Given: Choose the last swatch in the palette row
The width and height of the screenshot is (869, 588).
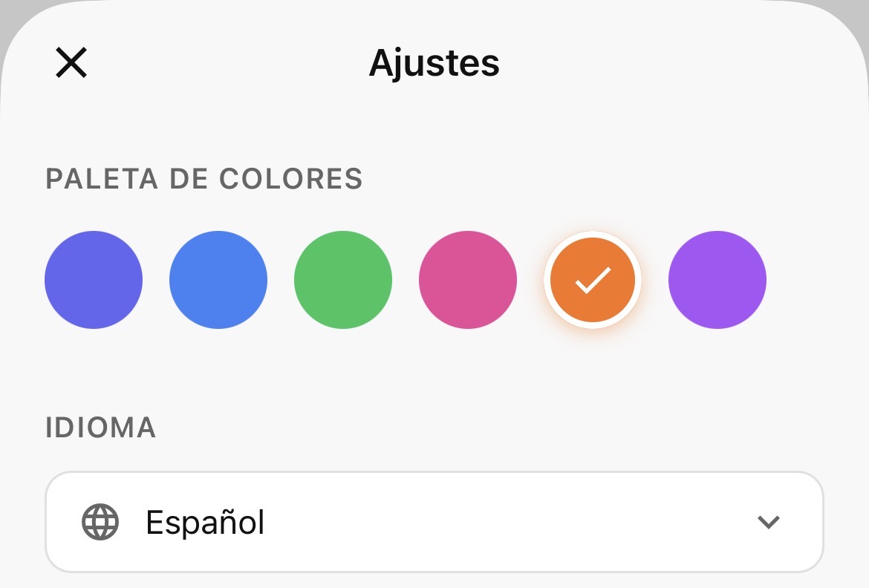Looking at the screenshot, I should [x=717, y=280].
